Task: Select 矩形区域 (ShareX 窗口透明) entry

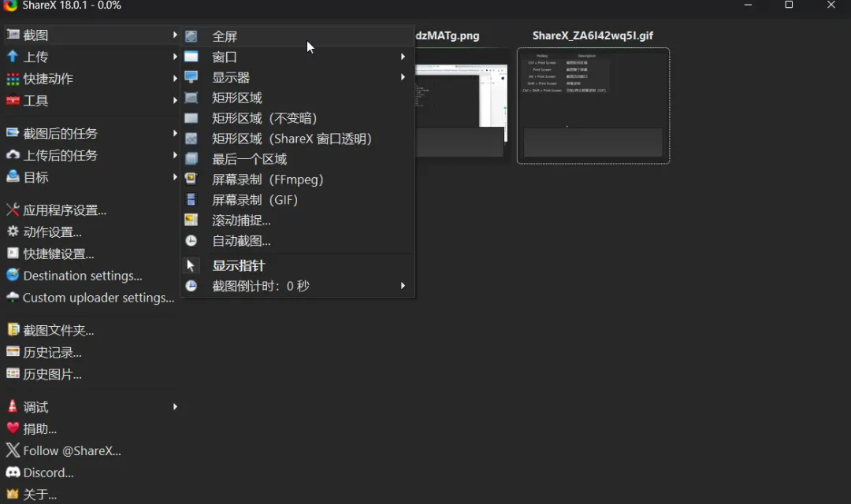Action: [x=297, y=139]
